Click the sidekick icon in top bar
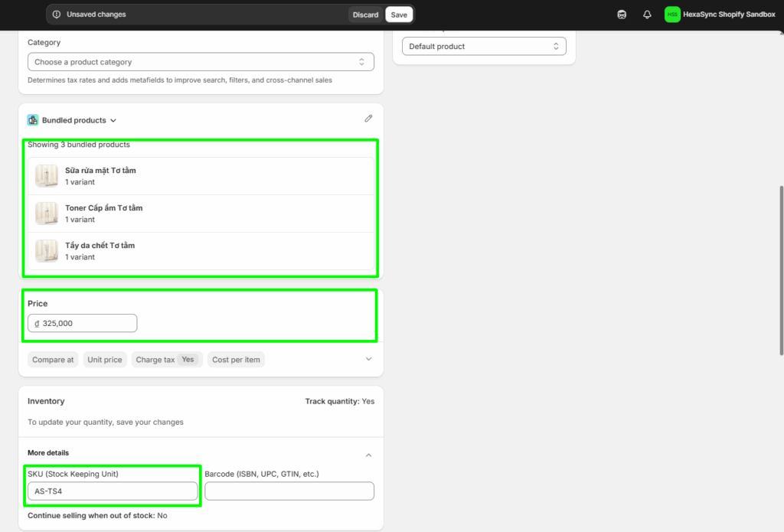The width and height of the screenshot is (784, 532). click(622, 15)
